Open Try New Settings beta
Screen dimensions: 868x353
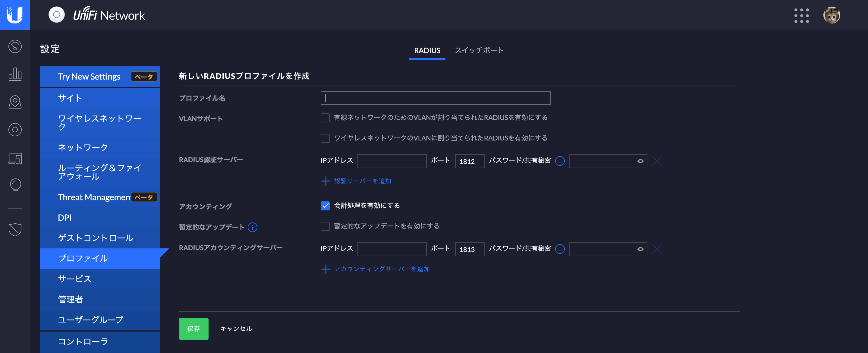coord(100,77)
